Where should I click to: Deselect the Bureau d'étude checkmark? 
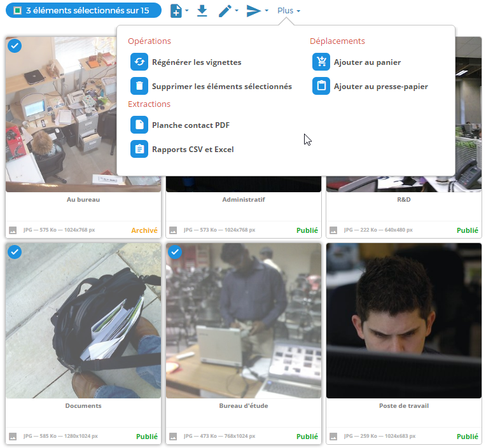175,252
